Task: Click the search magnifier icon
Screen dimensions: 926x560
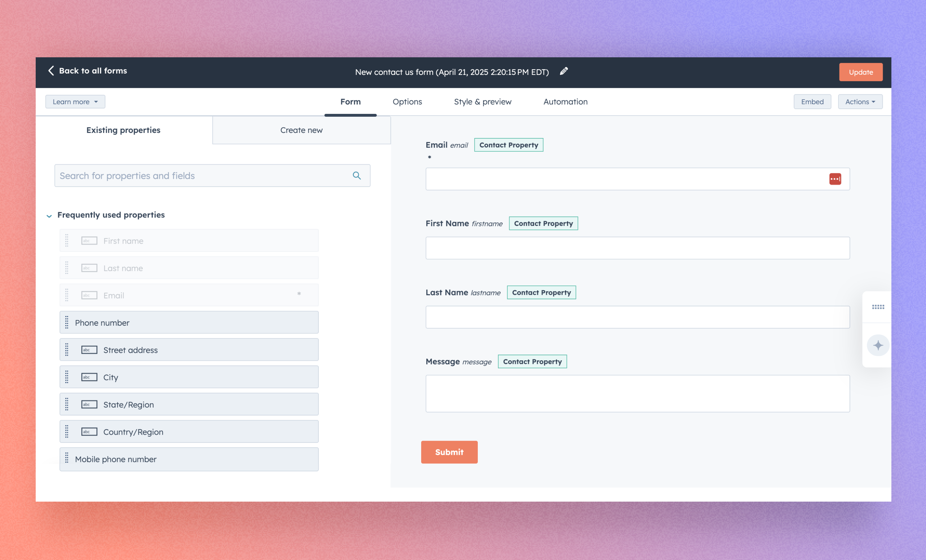Action: [x=357, y=175]
